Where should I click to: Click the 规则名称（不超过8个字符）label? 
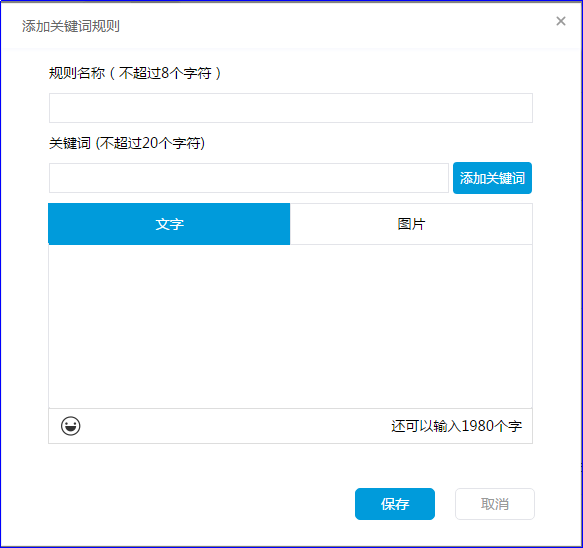click(x=135, y=73)
